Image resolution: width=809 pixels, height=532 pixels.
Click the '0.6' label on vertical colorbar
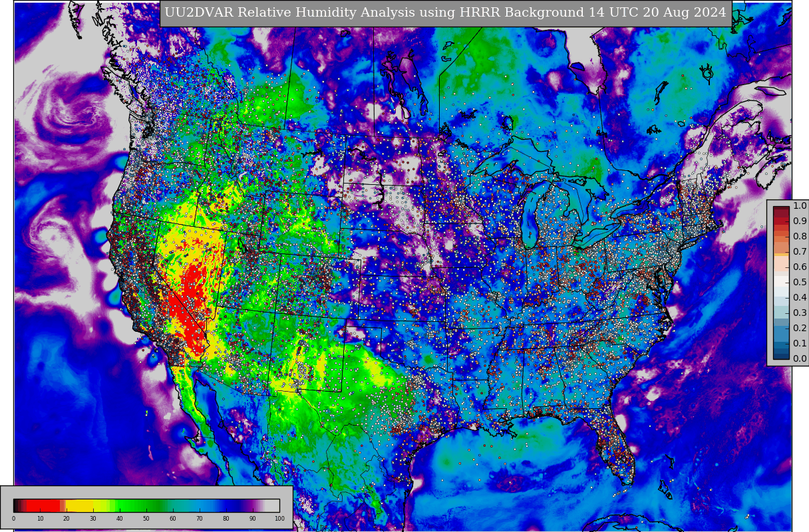tap(800, 267)
